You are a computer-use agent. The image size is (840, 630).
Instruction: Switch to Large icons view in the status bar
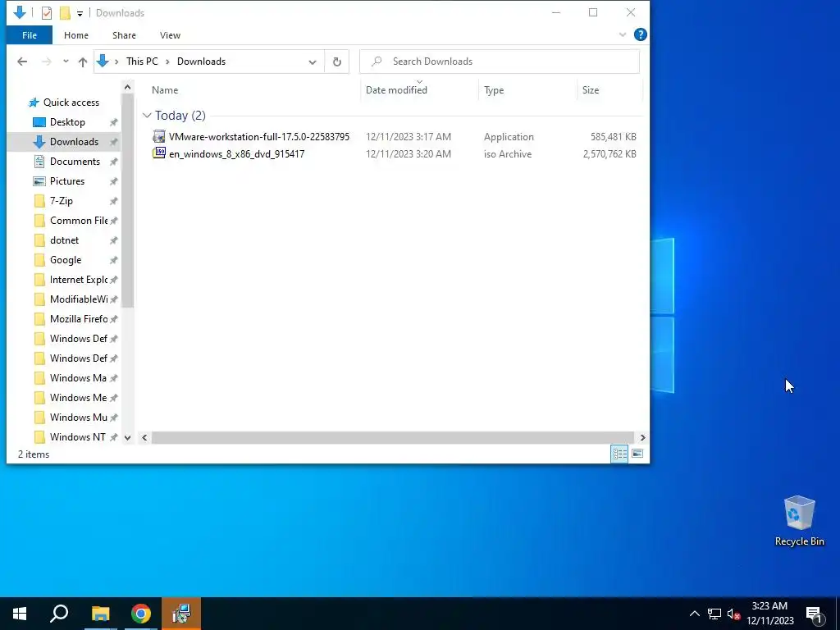click(x=637, y=454)
